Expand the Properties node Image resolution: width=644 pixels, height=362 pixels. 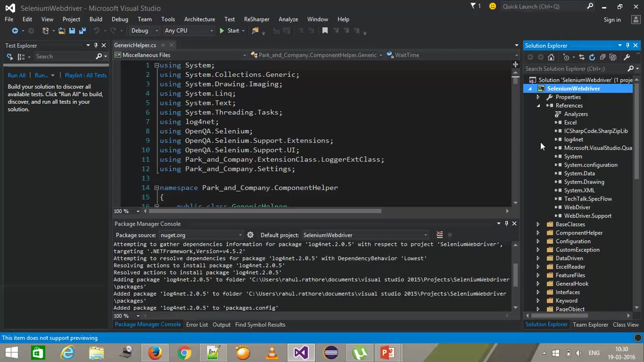point(538,97)
